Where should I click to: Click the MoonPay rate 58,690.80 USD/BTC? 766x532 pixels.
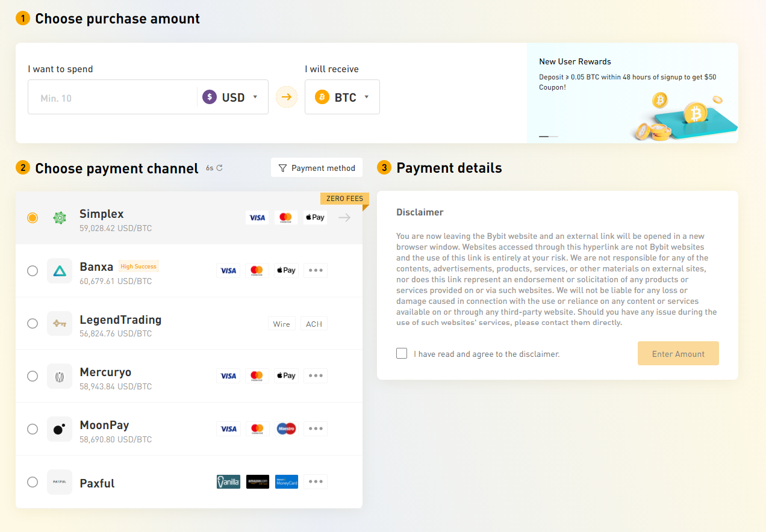(116, 439)
